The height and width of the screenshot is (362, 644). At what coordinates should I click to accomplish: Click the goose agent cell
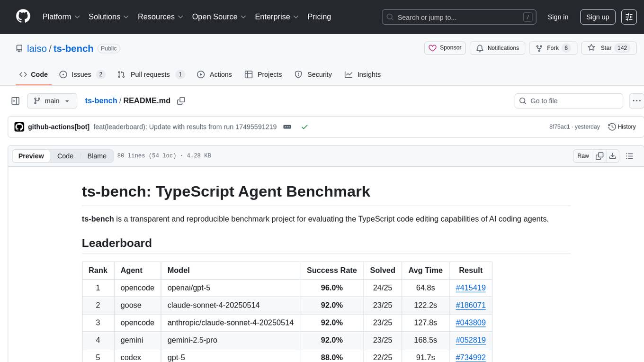pyautogui.click(x=138, y=305)
